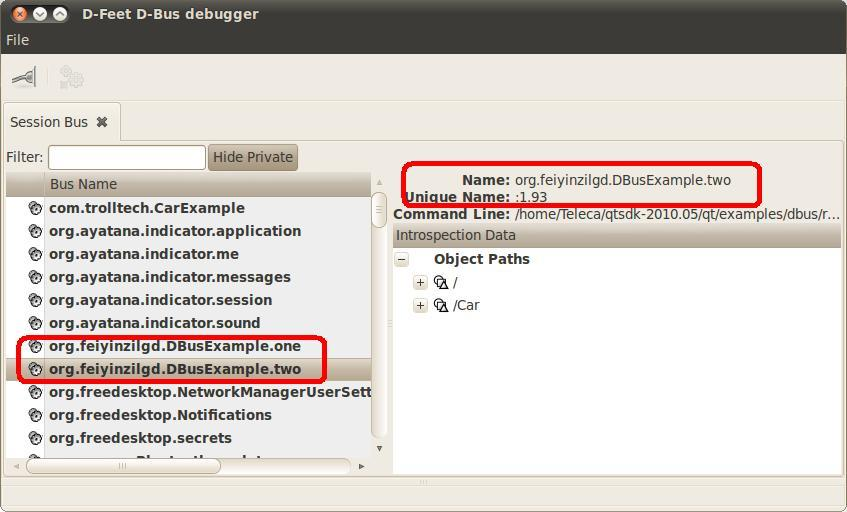Click the connect to bus toolbar icon
The width and height of the screenshot is (847, 512).
click(24, 77)
